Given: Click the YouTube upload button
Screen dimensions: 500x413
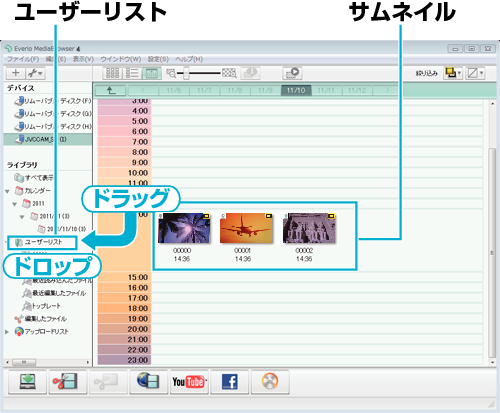Looking at the screenshot, I should coord(189,382).
